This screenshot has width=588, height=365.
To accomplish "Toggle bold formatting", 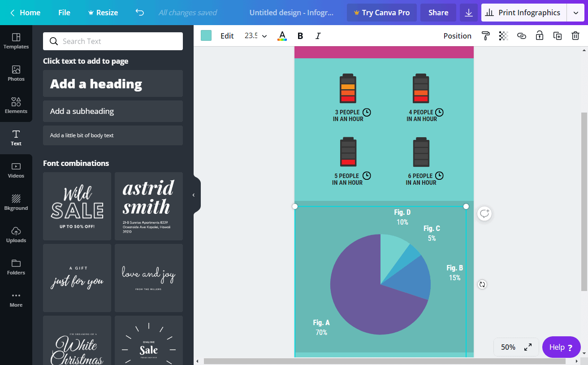I will [300, 36].
